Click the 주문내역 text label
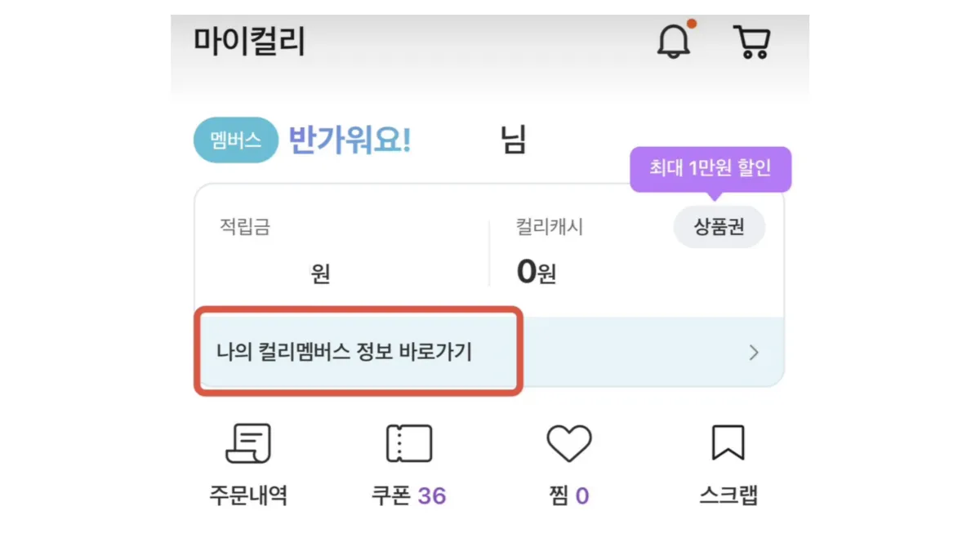The width and height of the screenshot is (980, 551). 247,495
